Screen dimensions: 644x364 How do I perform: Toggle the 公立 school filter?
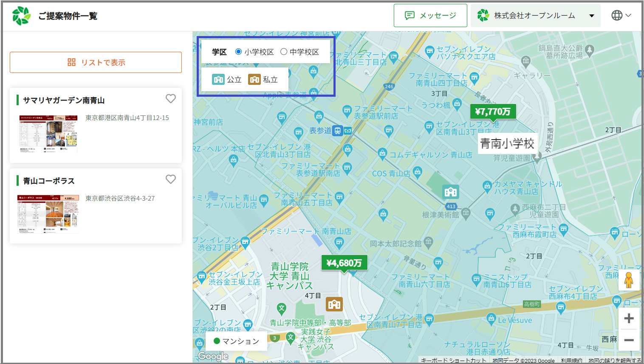227,79
